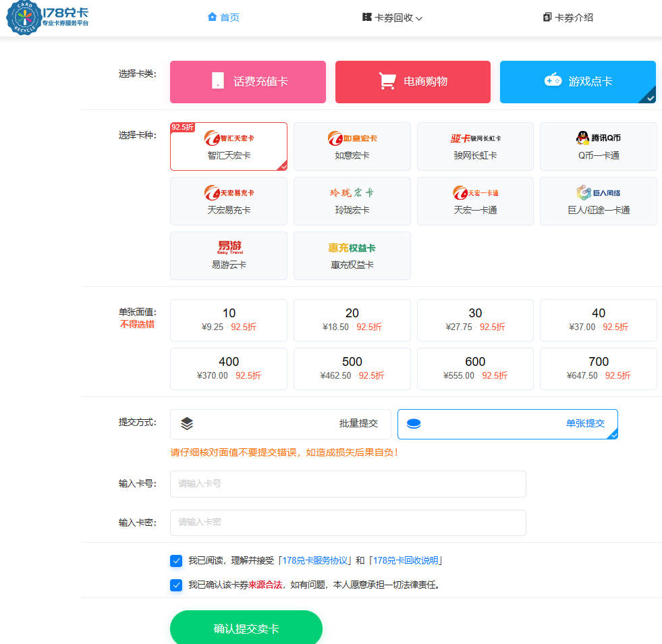Select face value 40 for ¥37.00
Screen dimensions: 662x644
[599, 320]
